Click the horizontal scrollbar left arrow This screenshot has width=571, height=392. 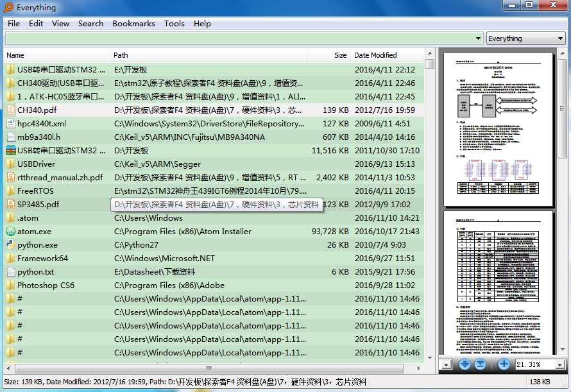[9, 368]
